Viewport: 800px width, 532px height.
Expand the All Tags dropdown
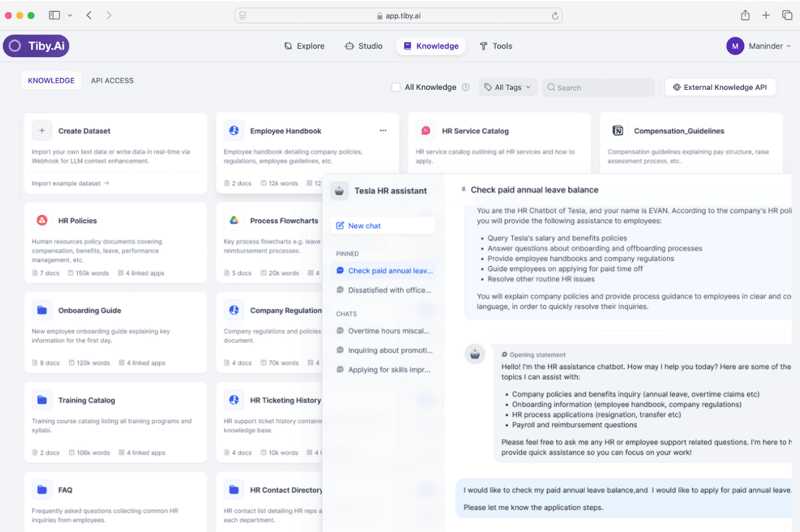(508, 87)
